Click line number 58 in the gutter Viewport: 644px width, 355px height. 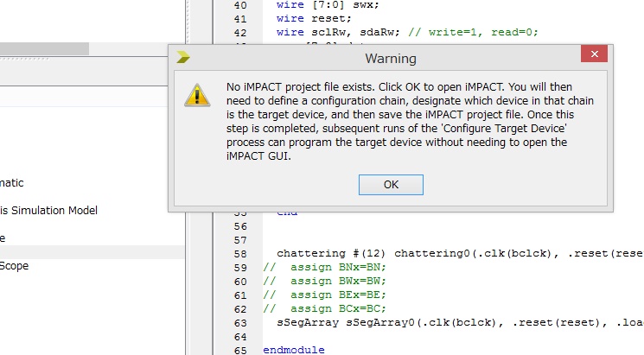[239, 253]
